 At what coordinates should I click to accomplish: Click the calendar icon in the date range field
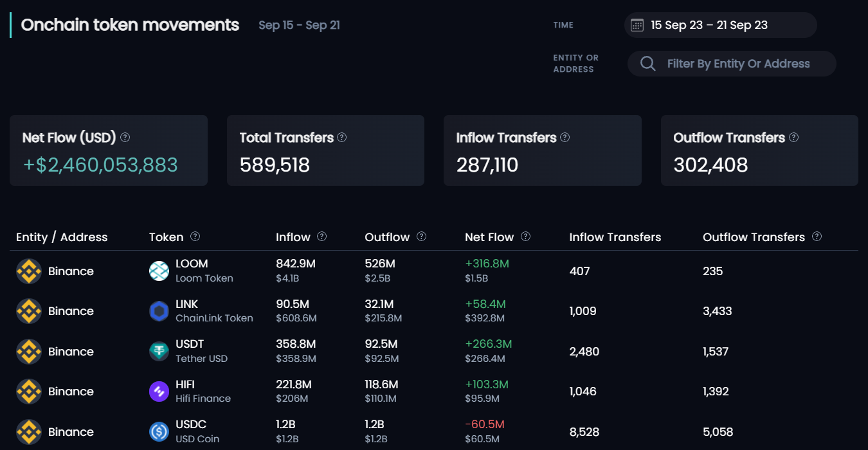click(x=637, y=25)
